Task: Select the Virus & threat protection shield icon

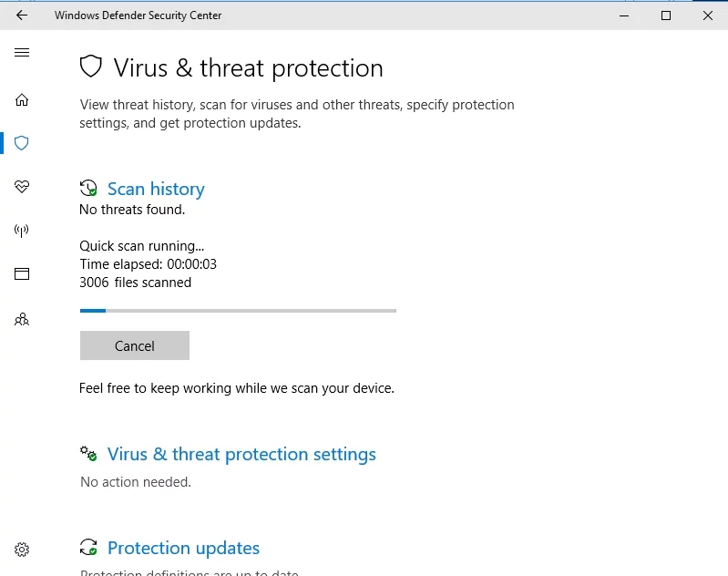Action: (x=22, y=143)
